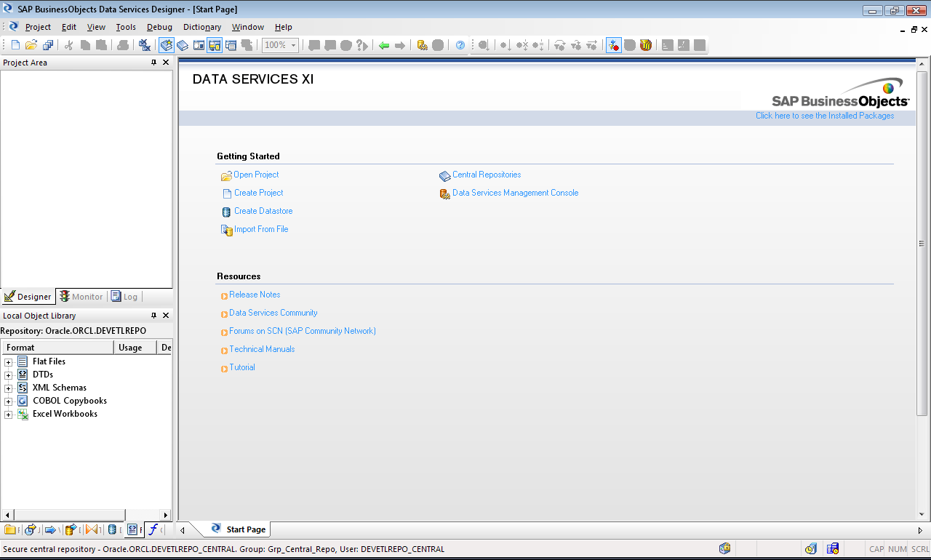The image size is (931, 560).
Task: Switch to the Jobs library tab icon
Action: click(31, 529)
